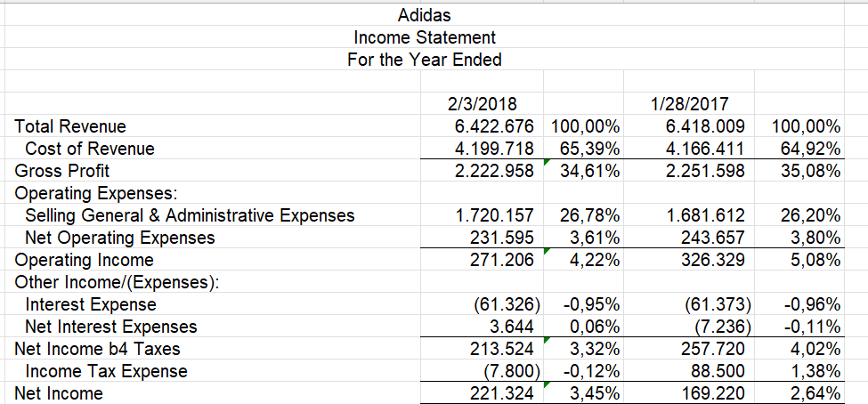Select the 243.657 cell
The height and width of the screenshot is (404, 868).
point(712,238)
